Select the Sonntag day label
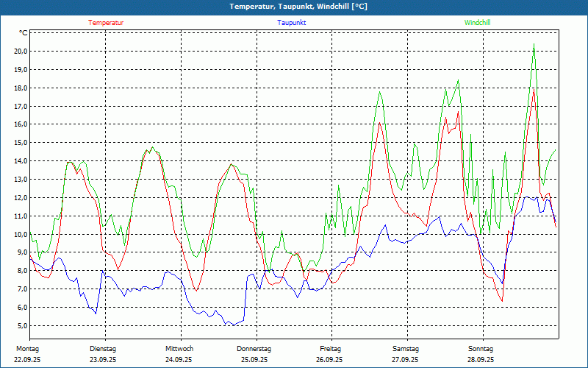The image size is (588, 368). [x=481, y=348]
